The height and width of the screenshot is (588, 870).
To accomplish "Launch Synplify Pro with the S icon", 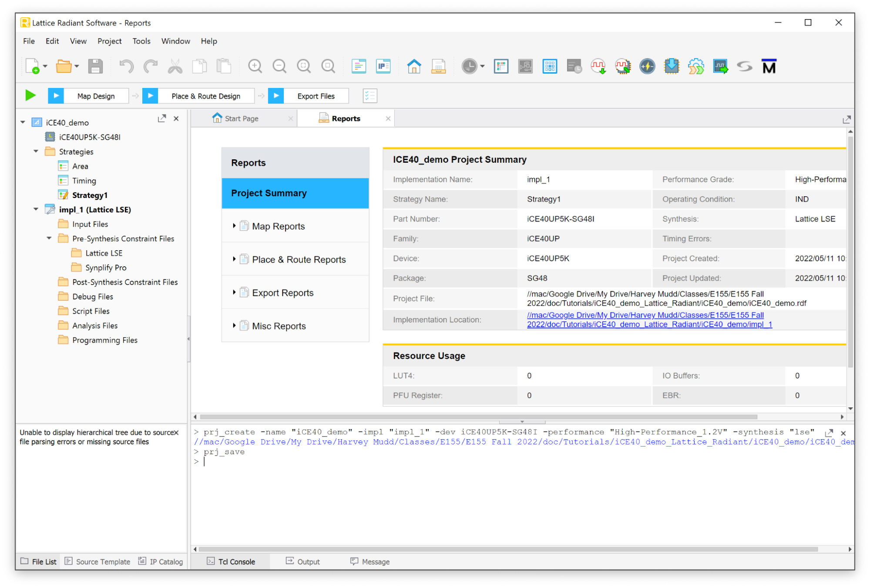I will (745, 66).
